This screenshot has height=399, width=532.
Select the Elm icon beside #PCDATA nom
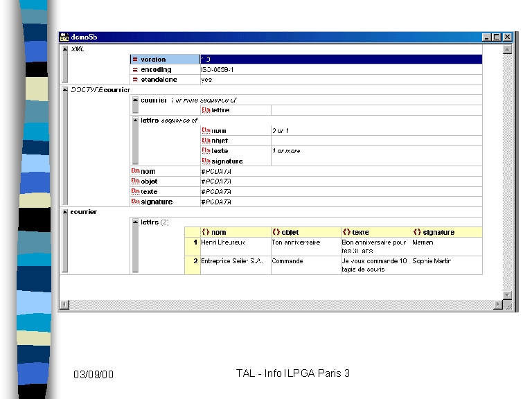click(135, 171)
